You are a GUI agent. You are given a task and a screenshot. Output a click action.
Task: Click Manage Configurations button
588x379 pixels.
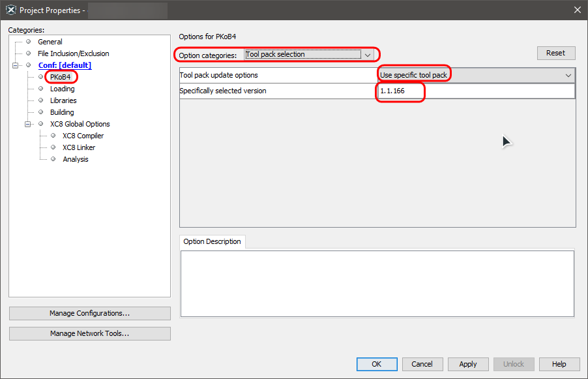(x=89, y=313)
